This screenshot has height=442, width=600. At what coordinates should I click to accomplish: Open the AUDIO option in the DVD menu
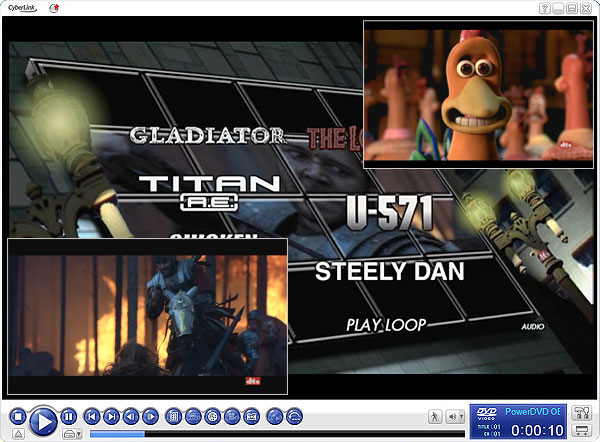tap(532, 326)
